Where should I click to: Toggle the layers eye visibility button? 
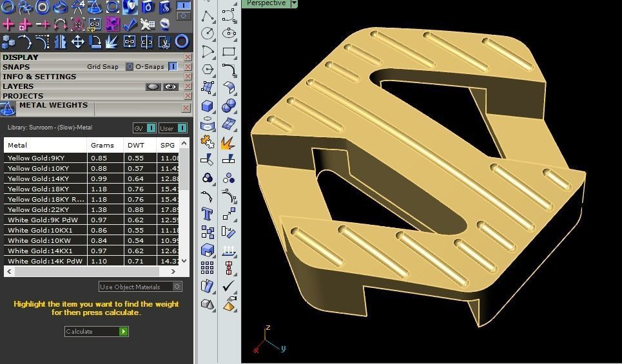[x=171, y=87]
